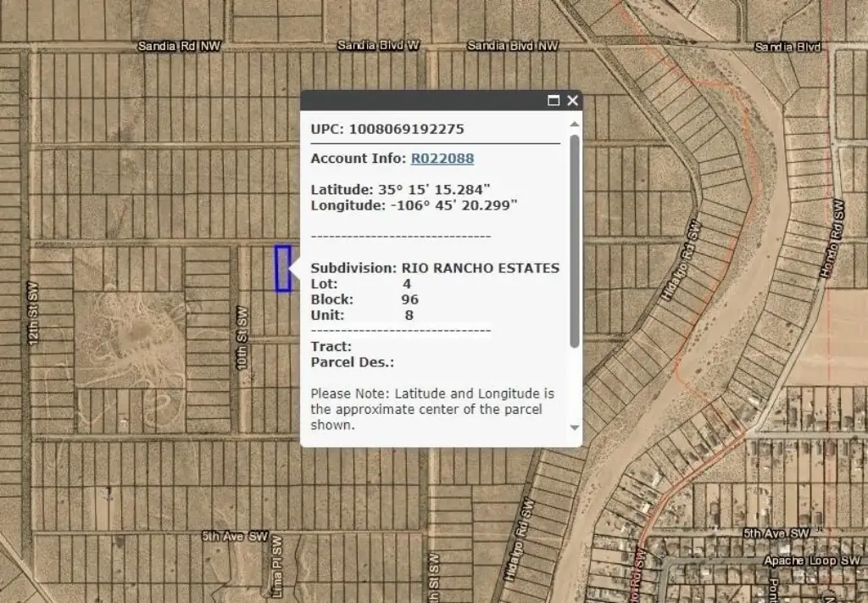Click the Subdivision RIO RANCHO ESTATES text
The height and width of the screenshot is (603, 868).
435,268
